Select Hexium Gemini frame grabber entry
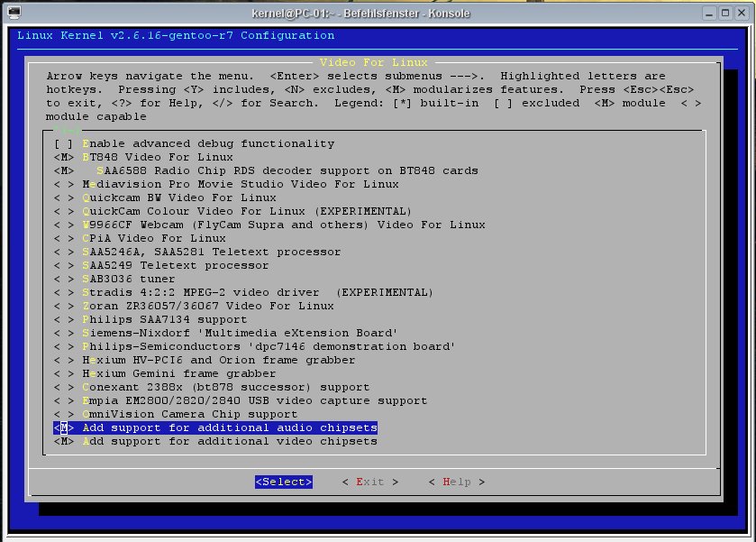The height and width of the screenshot is (542, 756). coord(166,373)
